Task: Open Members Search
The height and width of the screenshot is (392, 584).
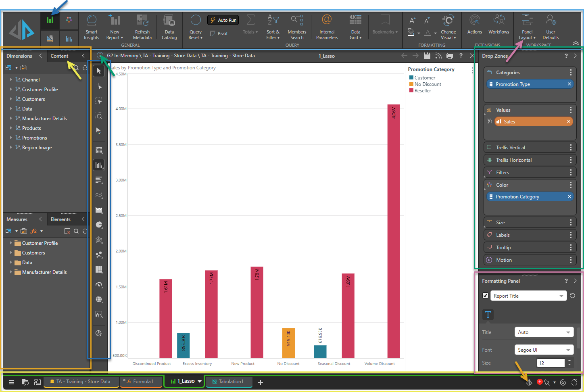Action: pyautogui.click(x=297, y=27)
